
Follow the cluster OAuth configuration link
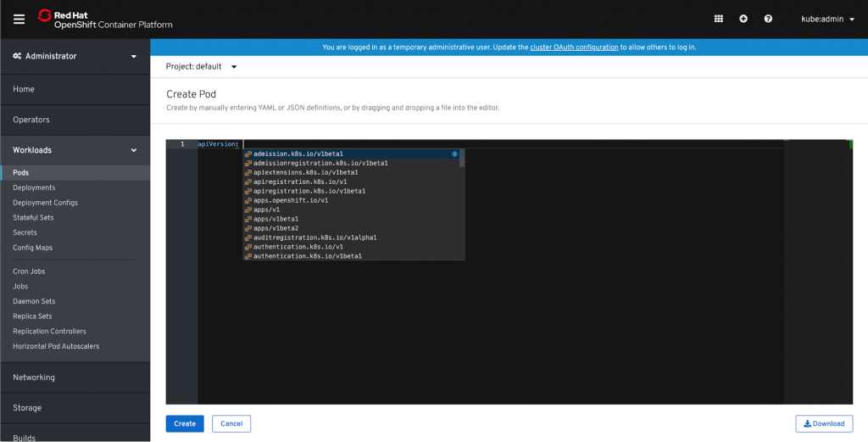pos(574,48)
